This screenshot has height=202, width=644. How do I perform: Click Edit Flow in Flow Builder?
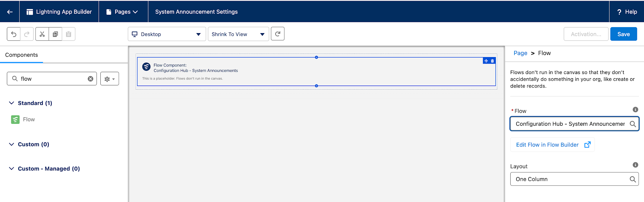552,145
